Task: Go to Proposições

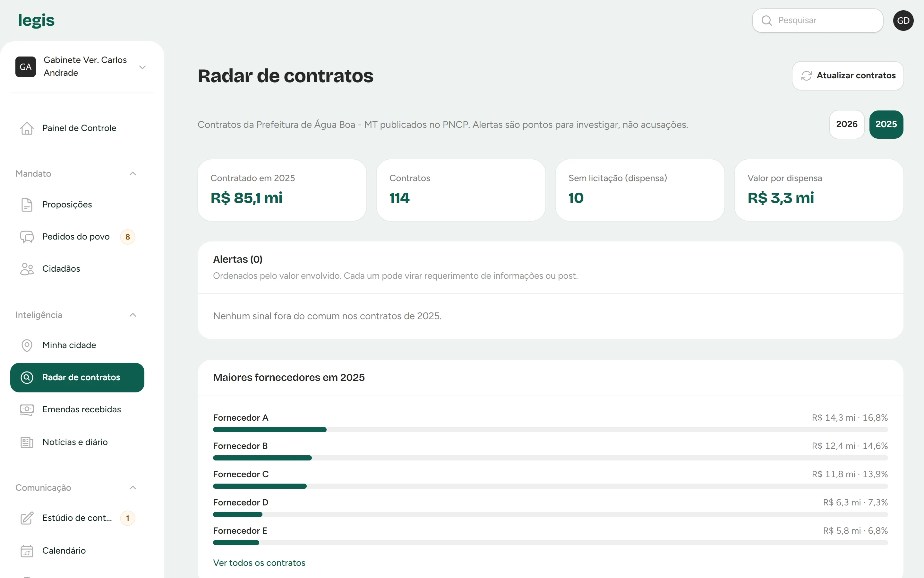Action: 77,205
